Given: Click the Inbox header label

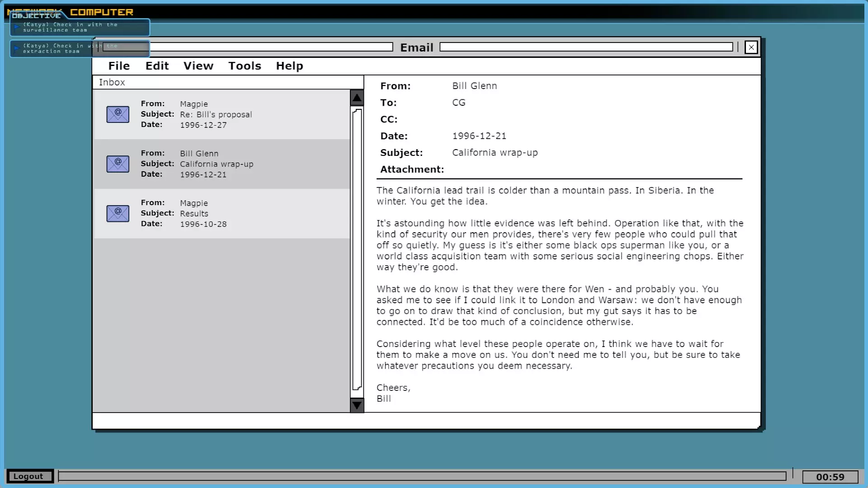Looking at the screenshot, I should pyautogui.click(x=112, y=82).
